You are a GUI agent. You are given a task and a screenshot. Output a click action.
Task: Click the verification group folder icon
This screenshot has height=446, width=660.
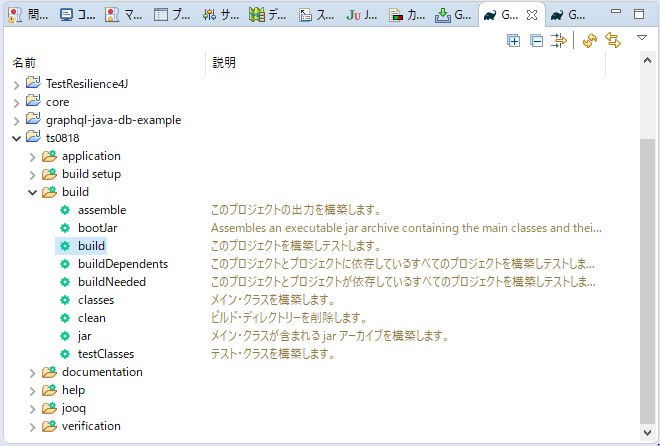coord(49,426)
